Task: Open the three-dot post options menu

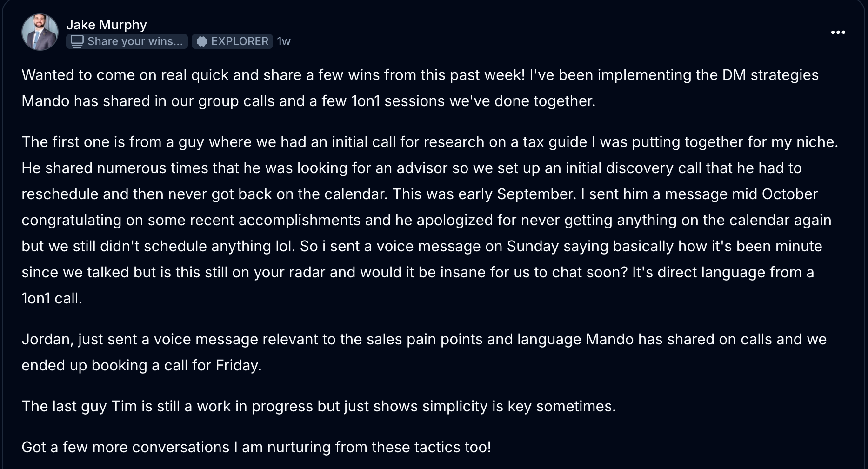Action: [x=838, y=33]
